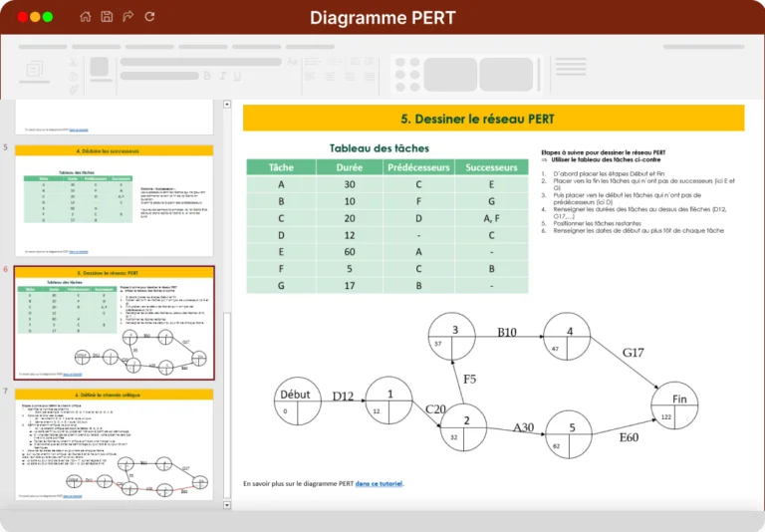The height and width of the screenshot is (532, 765).
Task: Click 'Diagramme PERT' window title
Action: tap(382, 18)
